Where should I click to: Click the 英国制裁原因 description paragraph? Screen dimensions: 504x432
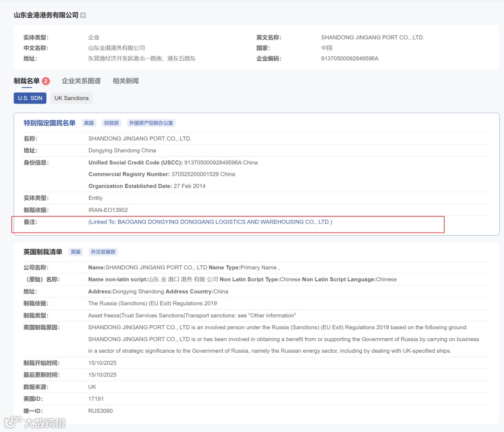[x=284, y=339]
